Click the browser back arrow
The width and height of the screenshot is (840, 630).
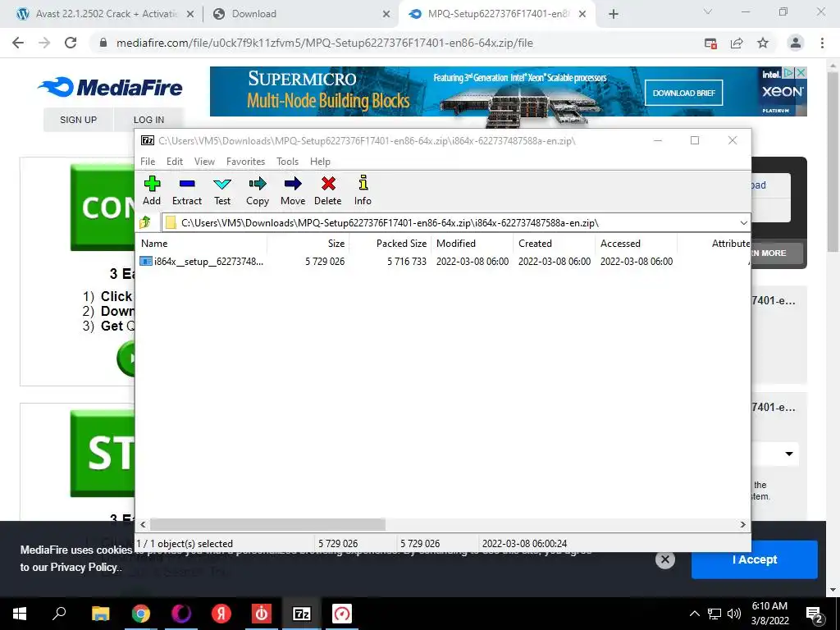(18, 43)
